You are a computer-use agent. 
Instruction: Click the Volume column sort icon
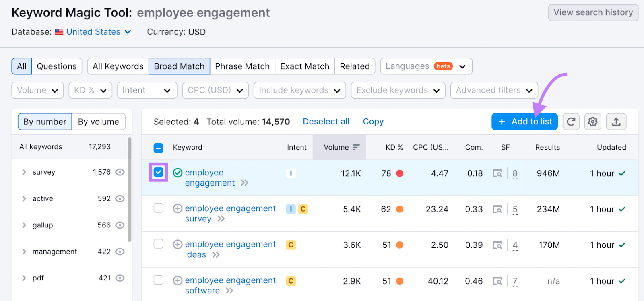click(356, 147)
